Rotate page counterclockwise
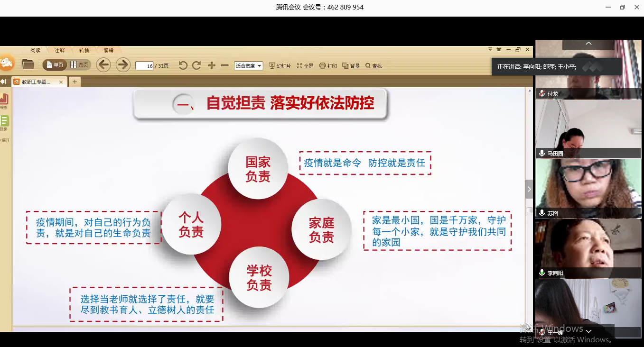Screen dimensions: 644x347 [x=183, y=65]
